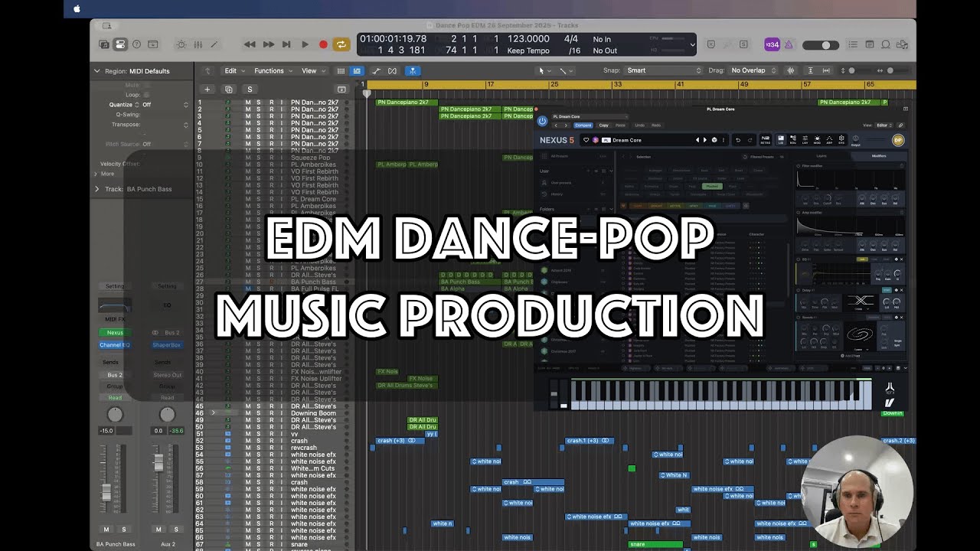Click Copy in the plugin header

coord(603,126)
